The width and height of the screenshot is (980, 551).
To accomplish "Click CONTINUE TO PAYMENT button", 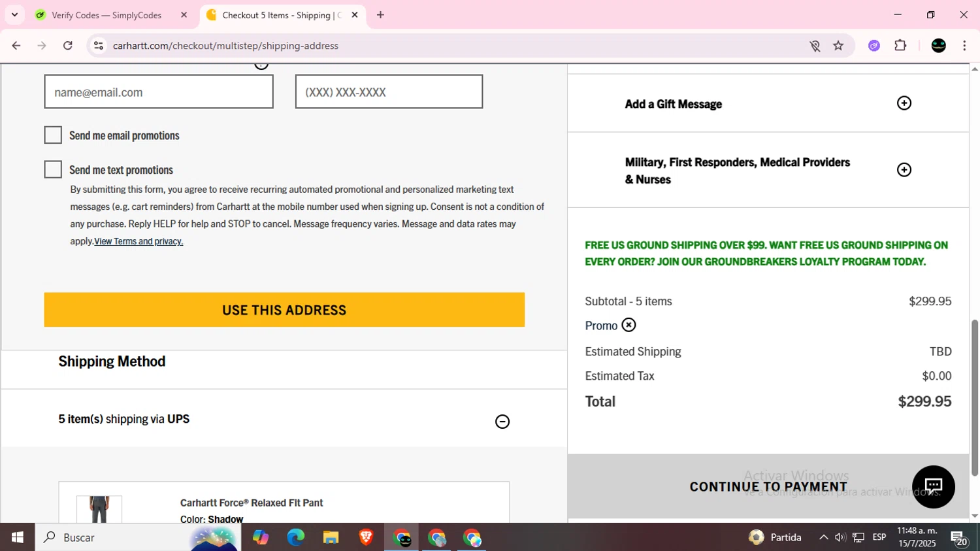I will 768,486.
